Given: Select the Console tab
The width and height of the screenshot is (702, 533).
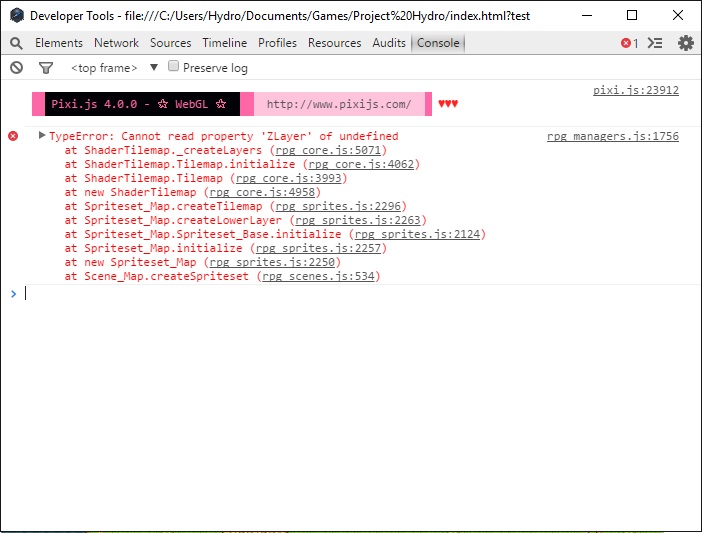Looking at the screenshot, I should tap(438, 43).
